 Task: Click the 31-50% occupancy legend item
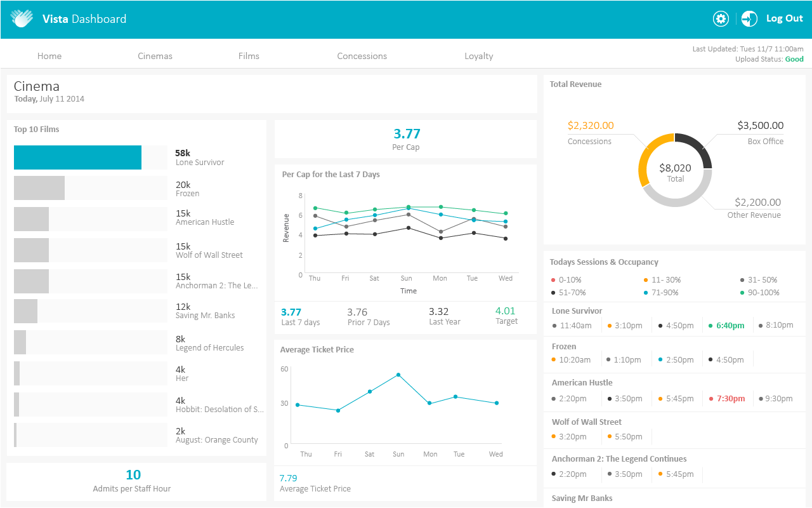758,280
